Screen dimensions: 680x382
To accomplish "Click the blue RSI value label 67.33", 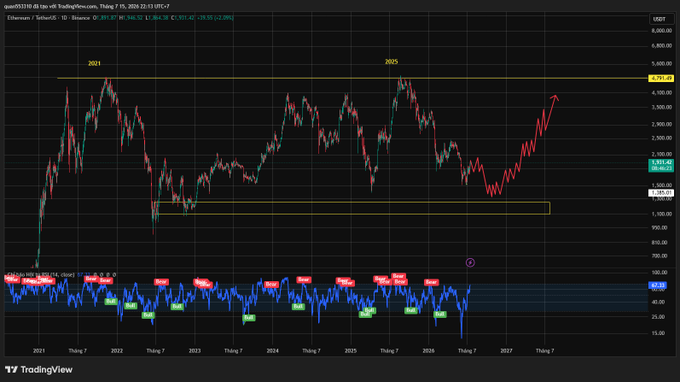I will coord(658,285).
